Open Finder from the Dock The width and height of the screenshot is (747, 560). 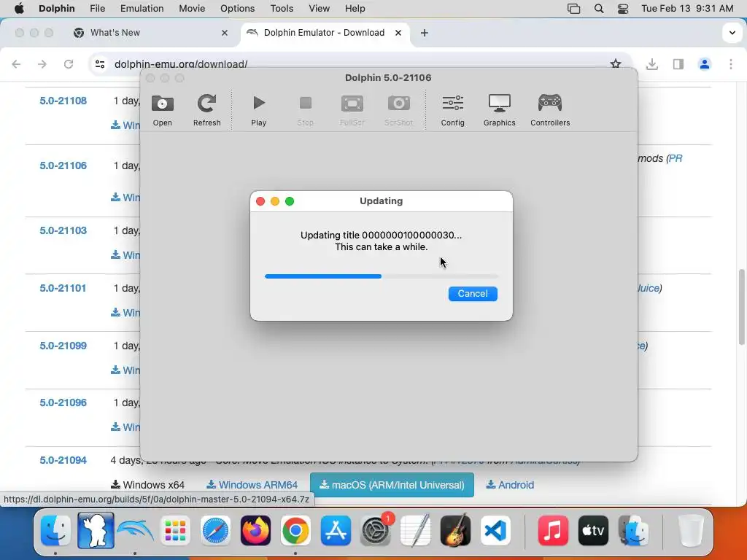pos(55,530)
